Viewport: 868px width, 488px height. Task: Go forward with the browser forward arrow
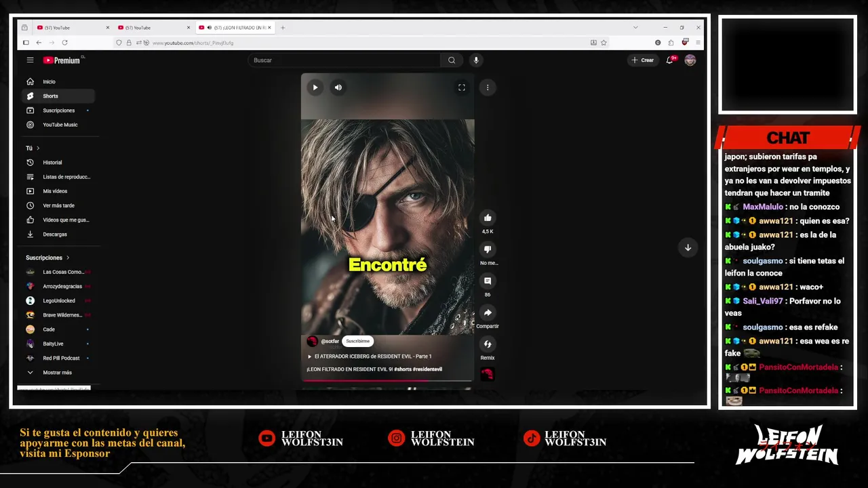52,43
